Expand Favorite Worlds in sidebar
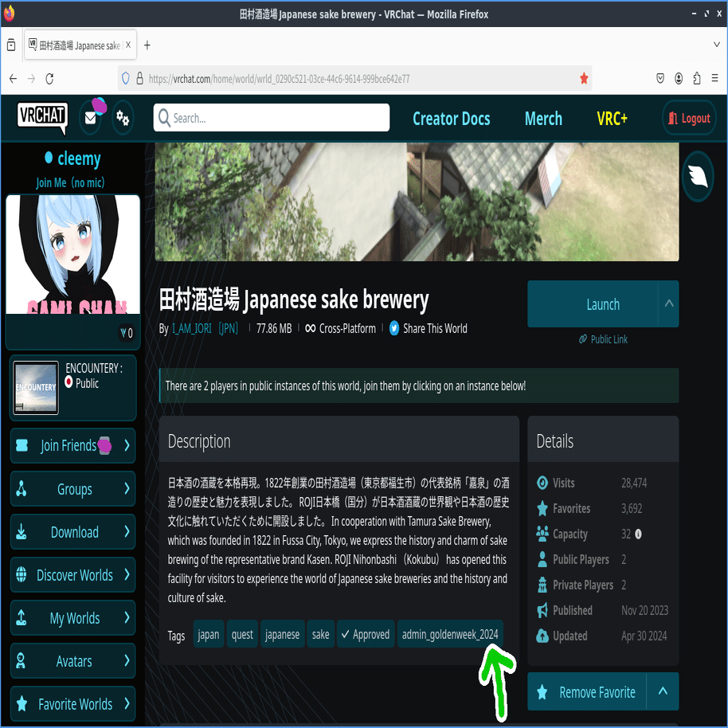The height and width of the screenshot is (728, 728). [127, 704]
